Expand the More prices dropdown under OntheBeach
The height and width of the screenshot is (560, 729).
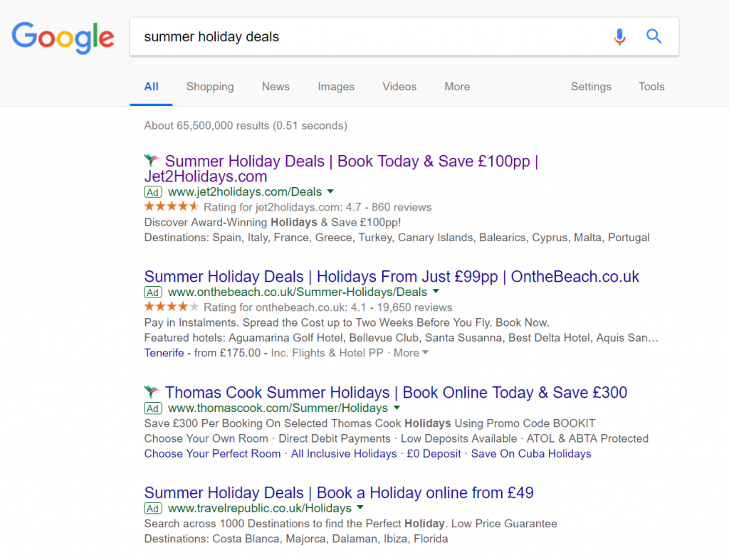pyautogui.click(x=411, y=353)
